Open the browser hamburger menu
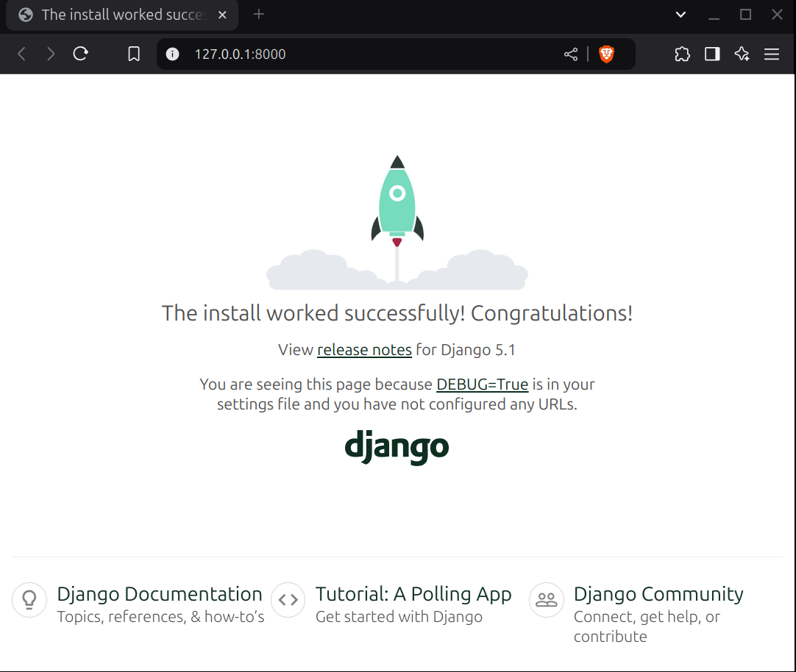This screenshot has height=672, width=796. pyautogui.click(x=771, y=54)
